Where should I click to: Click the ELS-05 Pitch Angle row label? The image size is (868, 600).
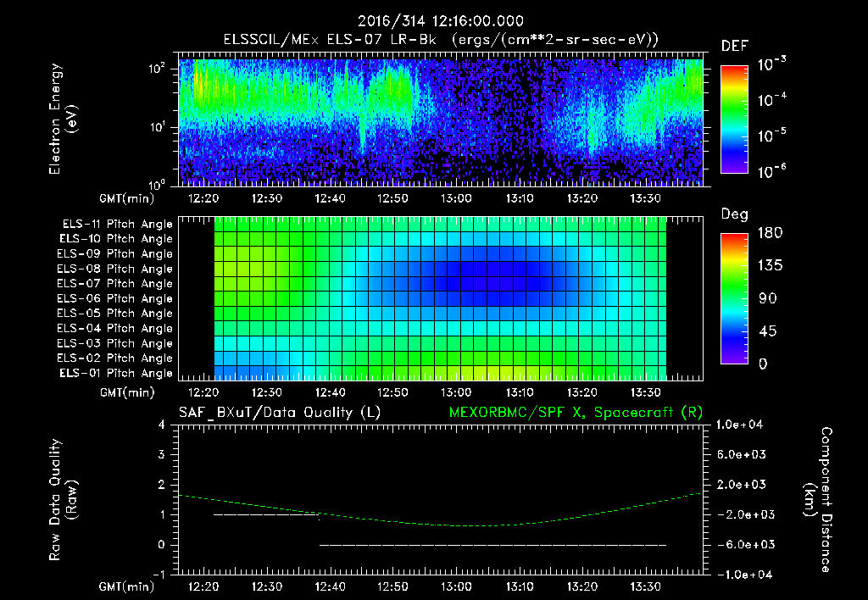tap(115, 314)
